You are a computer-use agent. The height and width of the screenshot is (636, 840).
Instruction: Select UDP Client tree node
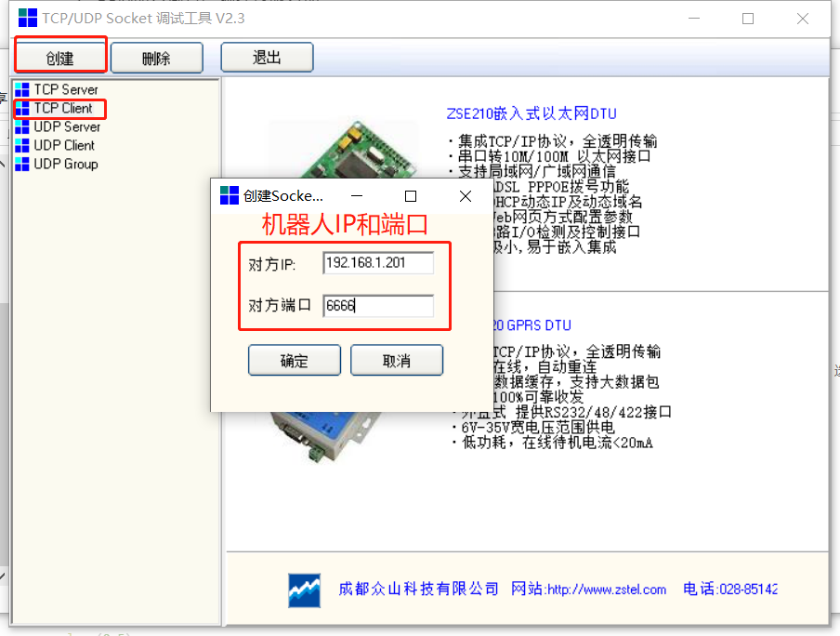[64, 145]
